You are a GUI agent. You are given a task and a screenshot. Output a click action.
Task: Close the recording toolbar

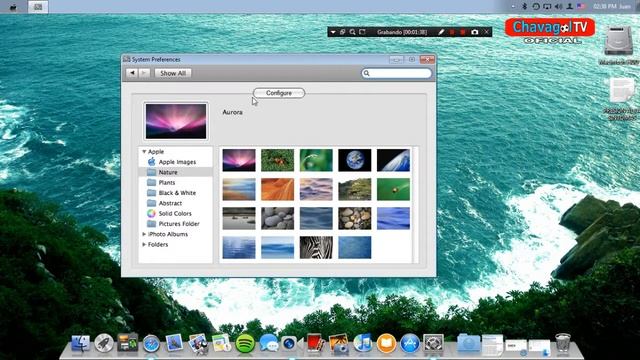487,32
